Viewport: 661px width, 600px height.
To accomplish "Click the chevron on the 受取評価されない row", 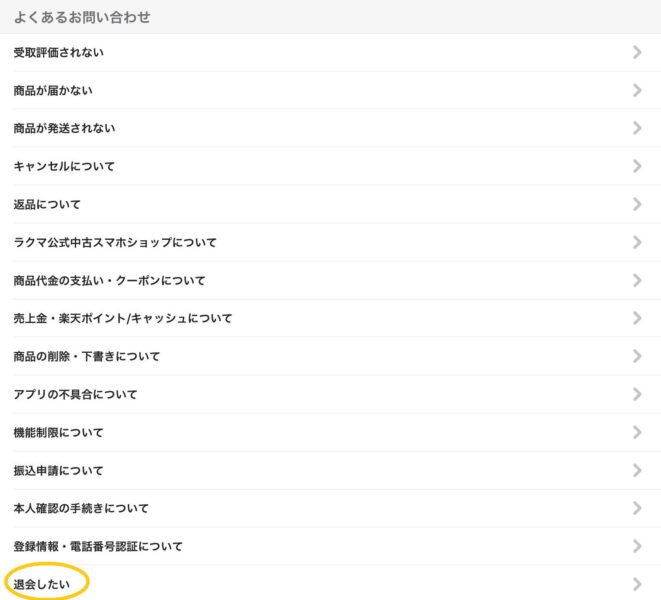I will tap(637, 52).
